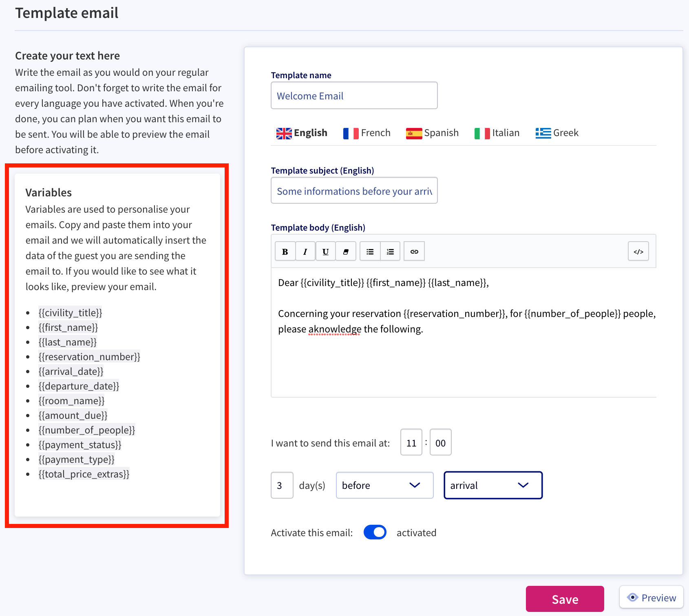Expand the arrival dropdown
Image resolution: width=689 pixels, height=616 pixels.
tap(493, 485)
